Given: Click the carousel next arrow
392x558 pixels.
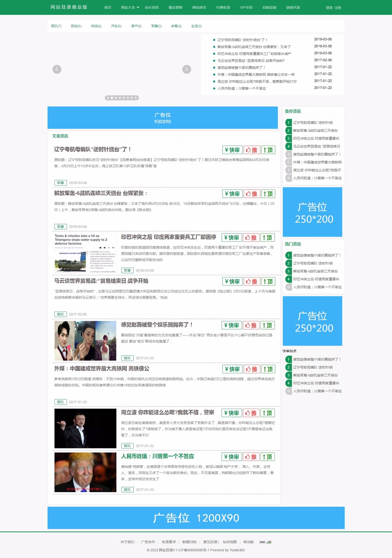Looking at the screenshot, I should (x=186, y=69).
